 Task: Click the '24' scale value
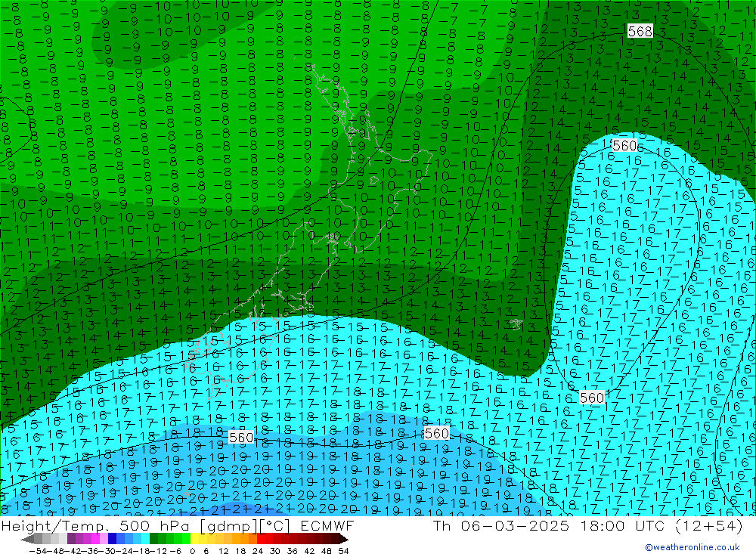tap(258, 551)
